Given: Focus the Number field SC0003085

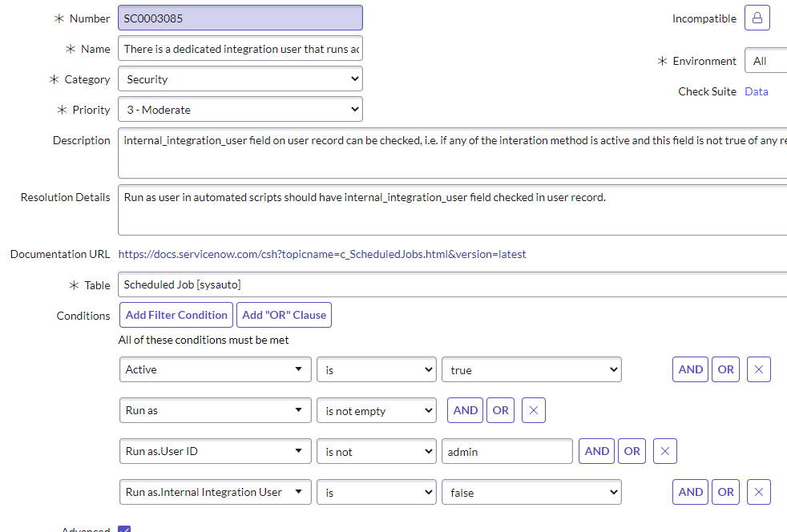Looking at the screenshot, I should click(240, 18).
